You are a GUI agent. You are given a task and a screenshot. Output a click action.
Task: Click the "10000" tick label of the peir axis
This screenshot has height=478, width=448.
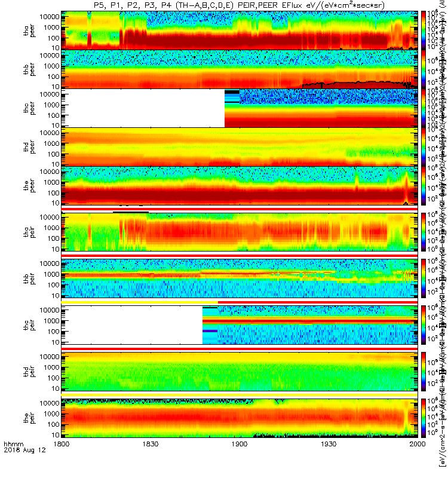50,403
